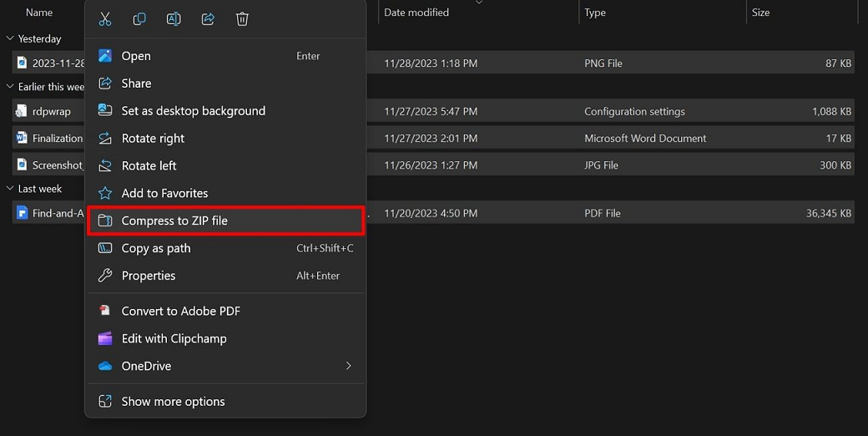Viewport: 868px width, 436px height.
Task: Click the Rename icon in context menu
Action: tap(174, 19)
